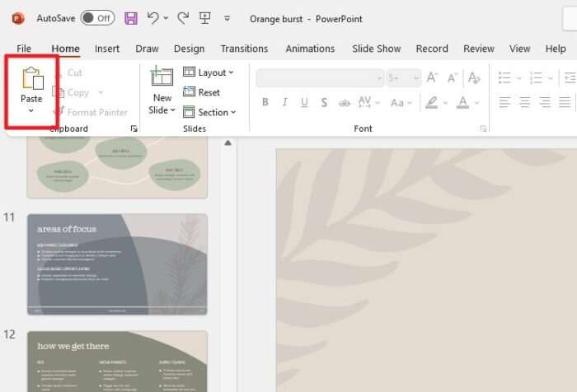Click the Reset slide button
Viewport: 577px width, 392px height.
coord(202,92)
